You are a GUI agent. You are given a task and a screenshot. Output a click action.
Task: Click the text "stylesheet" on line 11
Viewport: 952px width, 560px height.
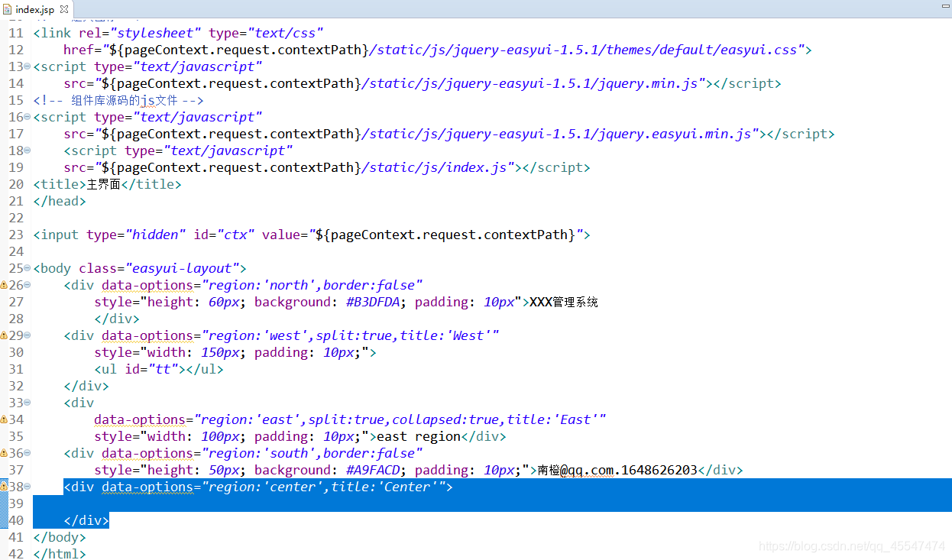(x=160, y=33)
